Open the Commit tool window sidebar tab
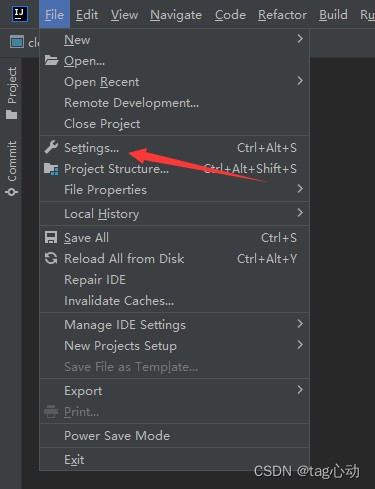 tap(12, 168)
